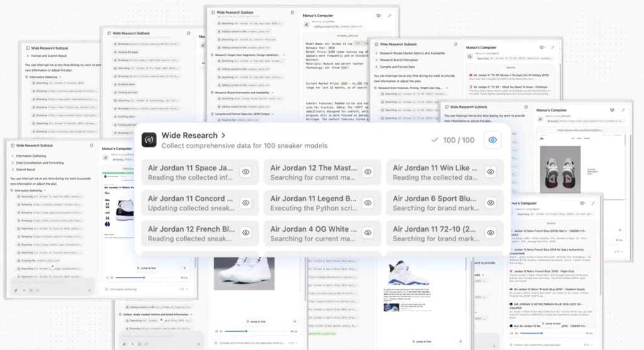The width and height of the screenshot is (644, 350).
Task: Click the sneaker product photo in the Nike browser
Action: [560, 169]
